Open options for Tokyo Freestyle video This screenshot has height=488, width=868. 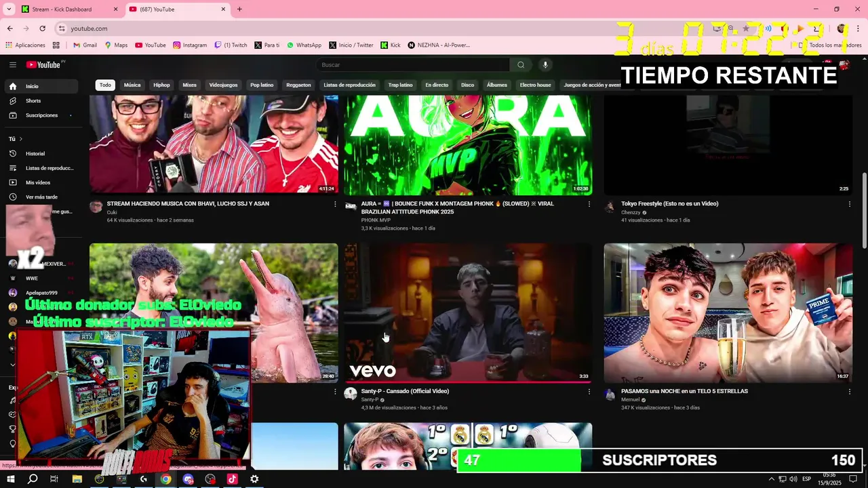pos(849,204)
